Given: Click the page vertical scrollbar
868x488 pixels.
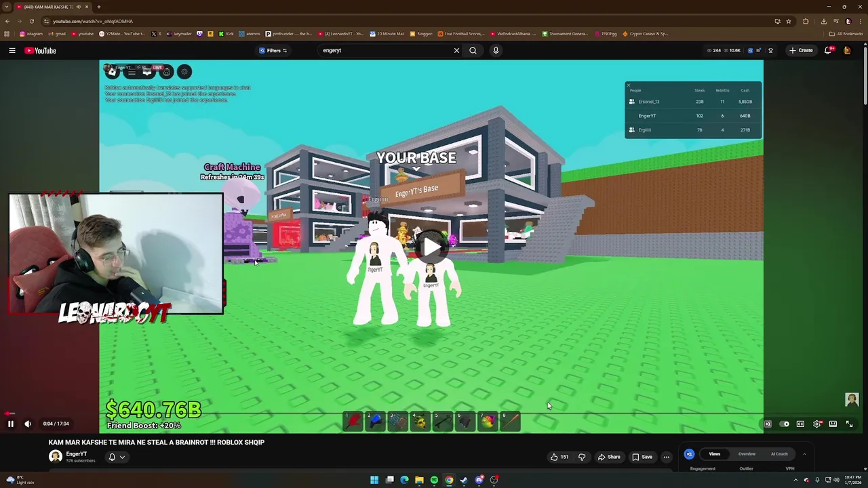Looking at the screenshot, I should click(865, 75).
